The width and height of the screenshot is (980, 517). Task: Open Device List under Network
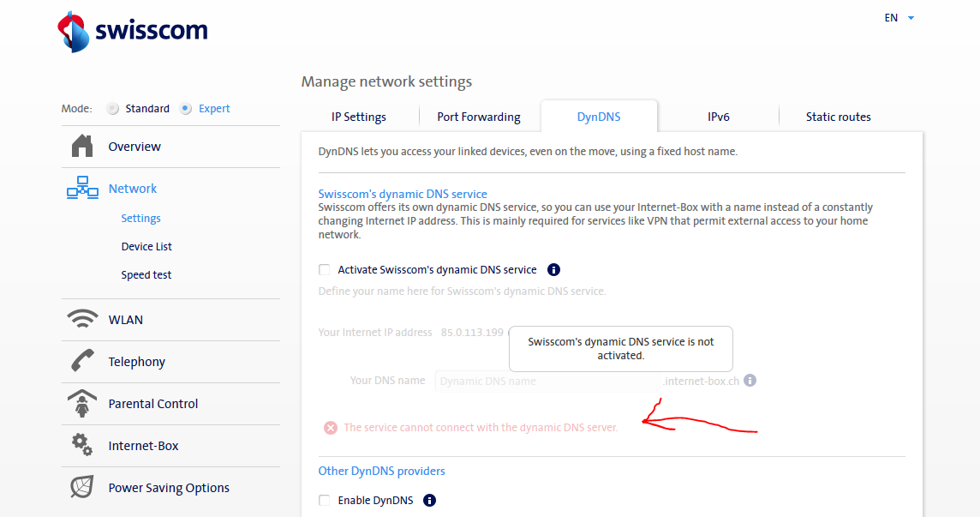pos(146,247)
